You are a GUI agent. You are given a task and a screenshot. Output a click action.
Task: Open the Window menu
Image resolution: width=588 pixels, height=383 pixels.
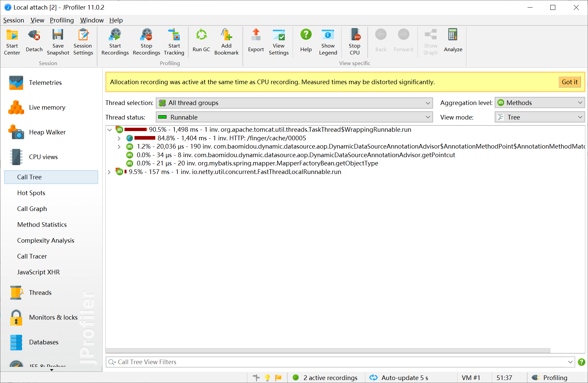[x=92, y=20]
